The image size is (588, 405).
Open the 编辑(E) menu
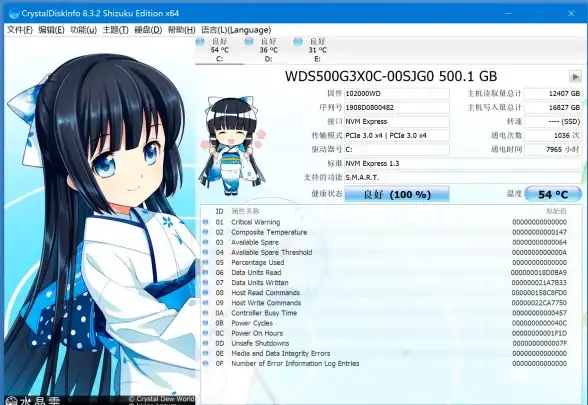(51, 30)
